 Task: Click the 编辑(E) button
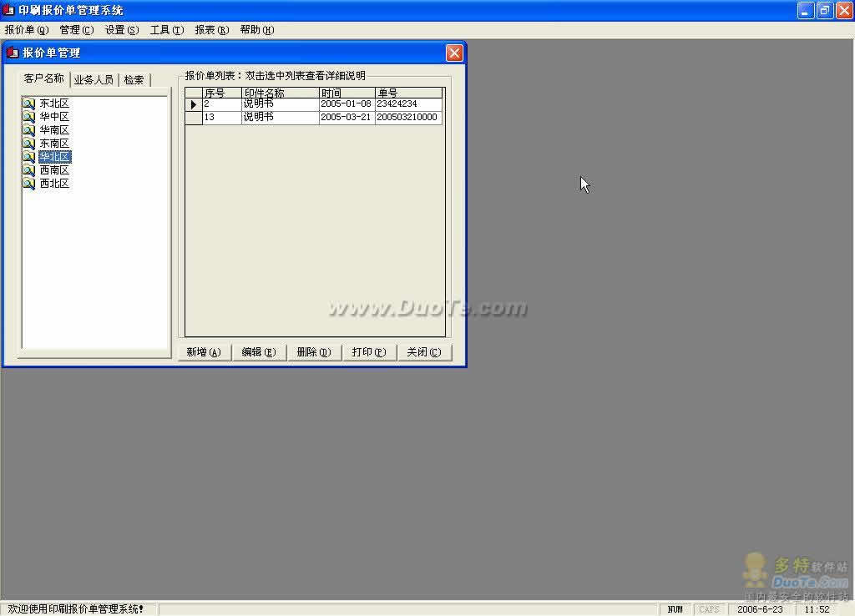[x=259, y=352]
